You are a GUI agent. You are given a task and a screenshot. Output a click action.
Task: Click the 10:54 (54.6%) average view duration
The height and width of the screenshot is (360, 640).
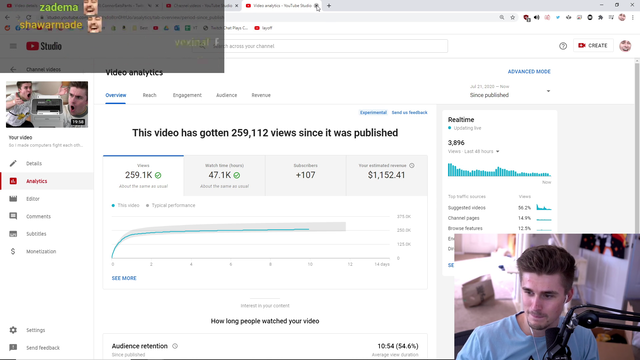[x=398, y=346]
